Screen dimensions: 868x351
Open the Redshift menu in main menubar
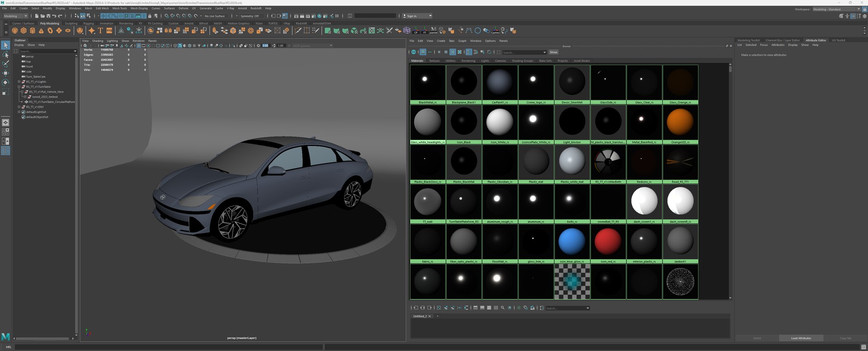[x=256, y=8]
